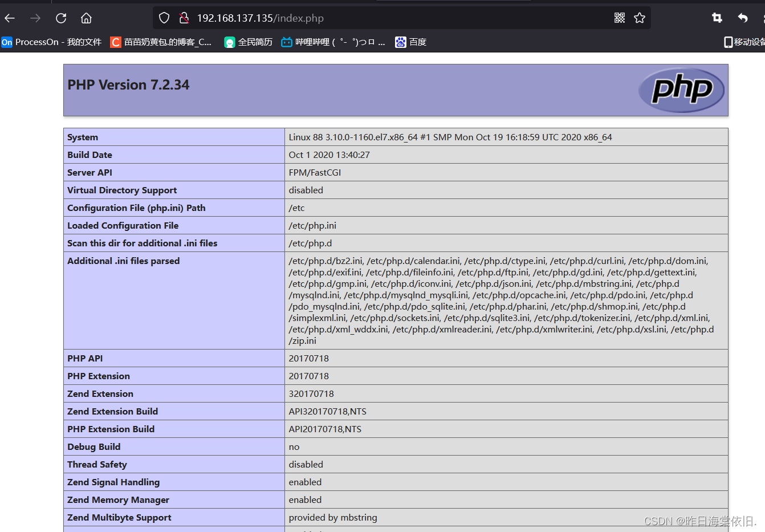Click the Build Date label
This screenshot has width=765, height=532.
click(x=89, y=155)
